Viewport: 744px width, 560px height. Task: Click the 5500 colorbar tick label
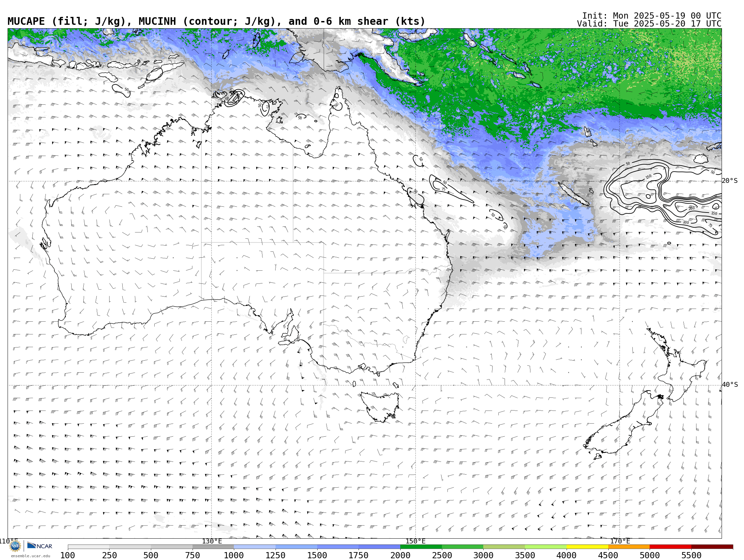(691, 556)
